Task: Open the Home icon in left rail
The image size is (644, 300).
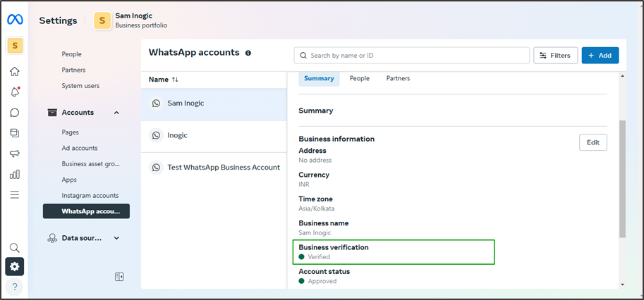Action: (x=15, y=72)
